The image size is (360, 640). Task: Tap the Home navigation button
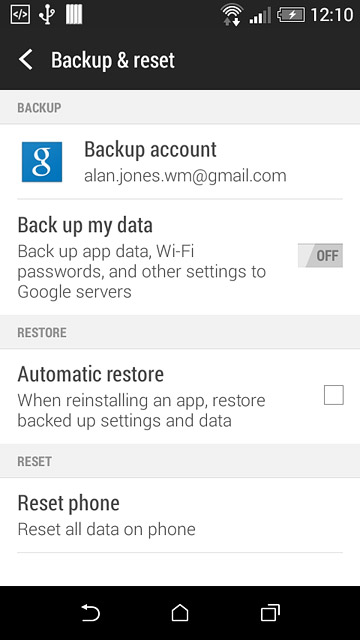tap(180, 613)
